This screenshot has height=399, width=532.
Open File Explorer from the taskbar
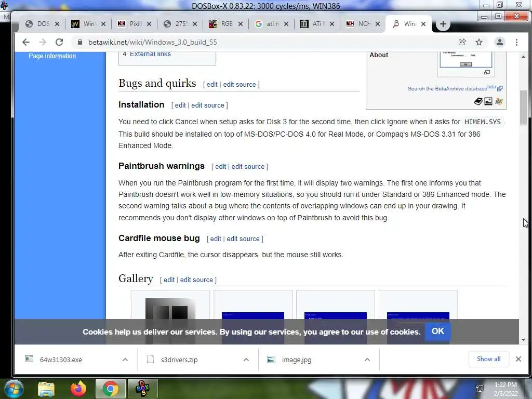point(46,389)
